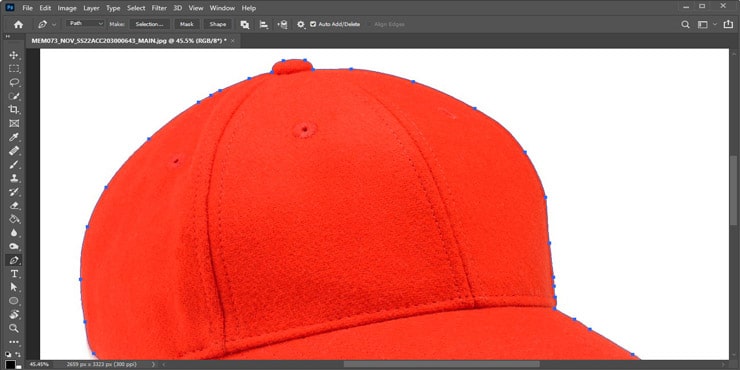The height and width of the screenshot is (370, 740).
Task: Click the foreground color swatch
Action: pos(10,364)
